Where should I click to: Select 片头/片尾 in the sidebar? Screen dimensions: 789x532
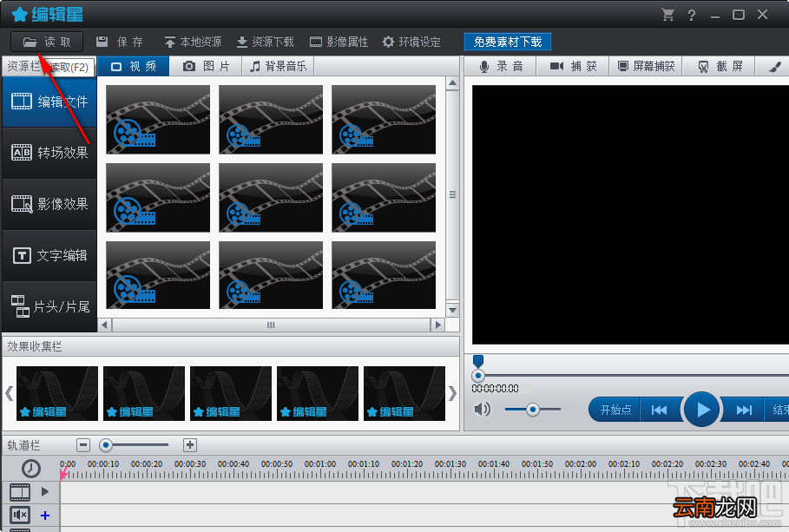coord(49,306)
